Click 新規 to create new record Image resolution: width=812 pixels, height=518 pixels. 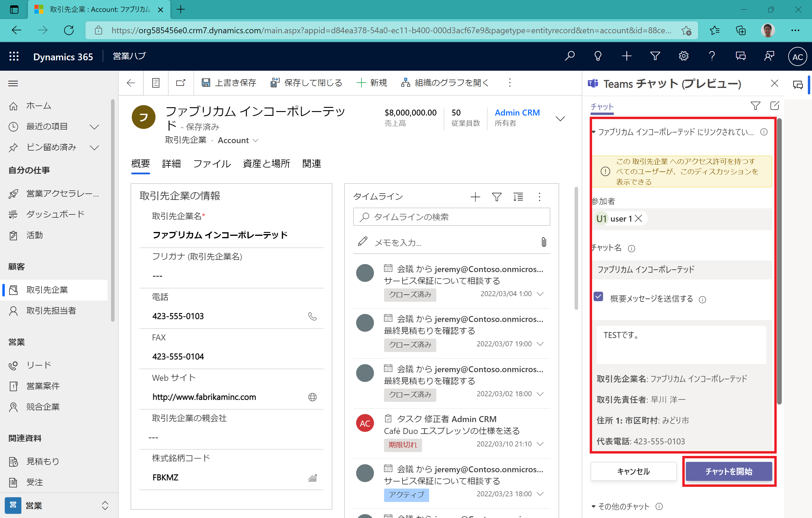point(372,83)
